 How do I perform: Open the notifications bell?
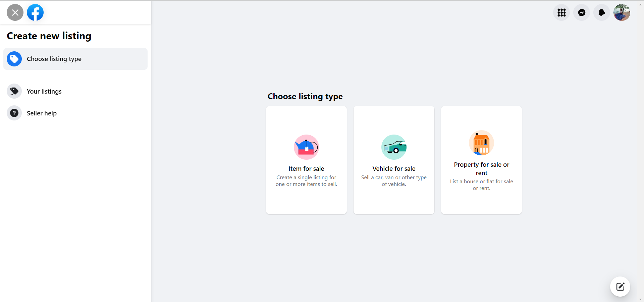coord(602,13)
